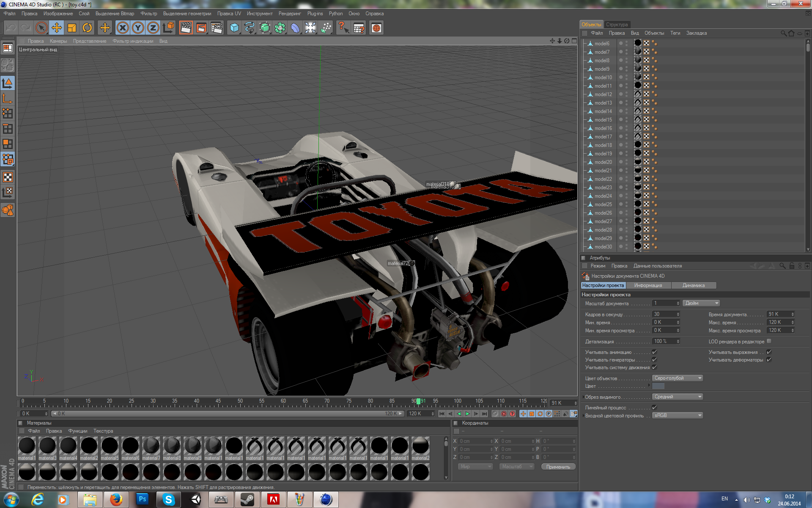This screenshot has width=812, height=508.
Task: Open the Array modeling objects icon
Action: tap(280, 28)
